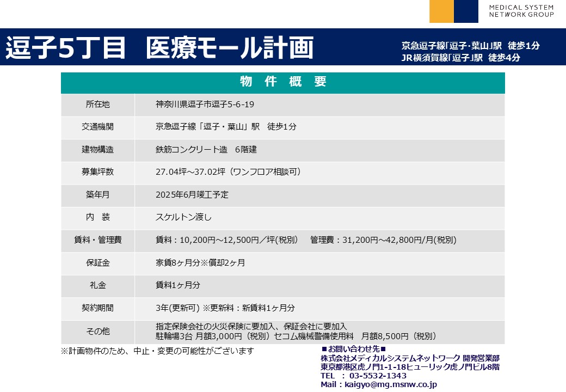Viewport: 566px width, 392px height.
Task: Select the '内 装' row label
Action: pos(97,217)
